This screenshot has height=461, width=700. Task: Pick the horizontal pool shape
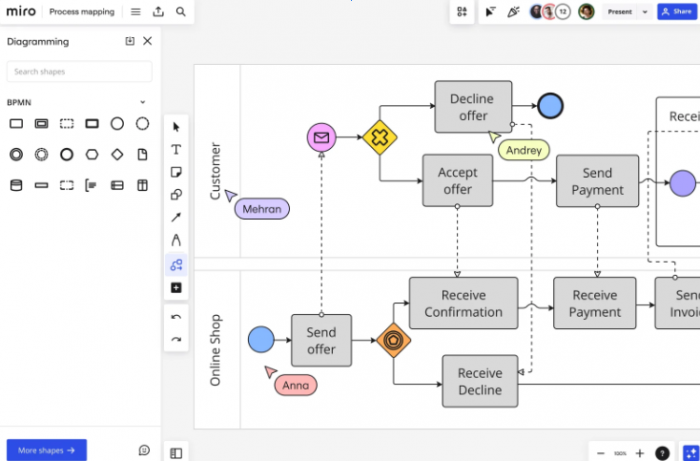(117, 185)
